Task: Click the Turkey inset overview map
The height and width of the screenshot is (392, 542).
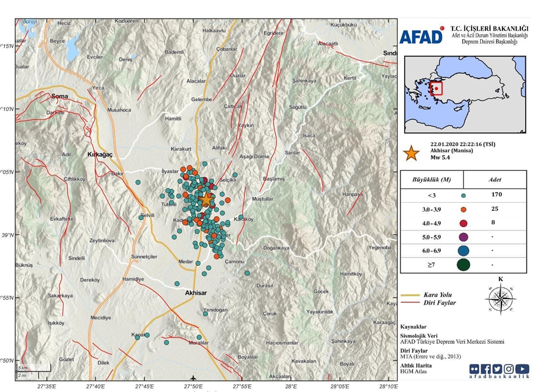Action: 466,94
